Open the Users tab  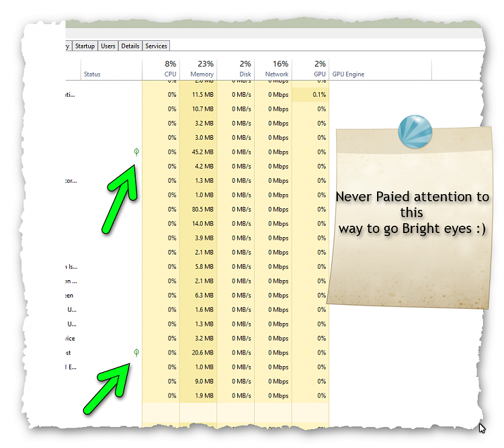tap(108, 46)
